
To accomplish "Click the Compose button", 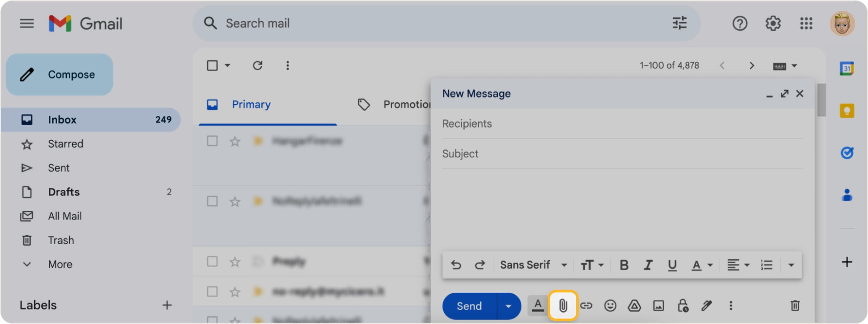I will pyautogui.click(x=59, y=74).
